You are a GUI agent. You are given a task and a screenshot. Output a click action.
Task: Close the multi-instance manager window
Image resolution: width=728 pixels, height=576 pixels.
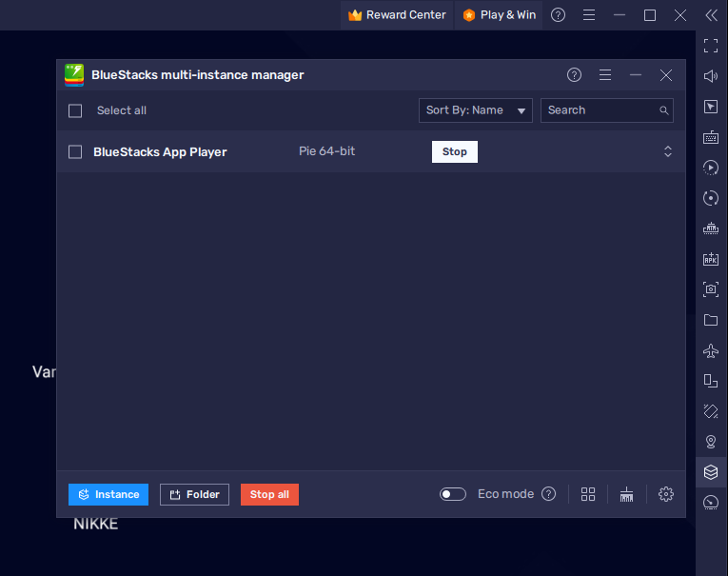click(666, 75)
